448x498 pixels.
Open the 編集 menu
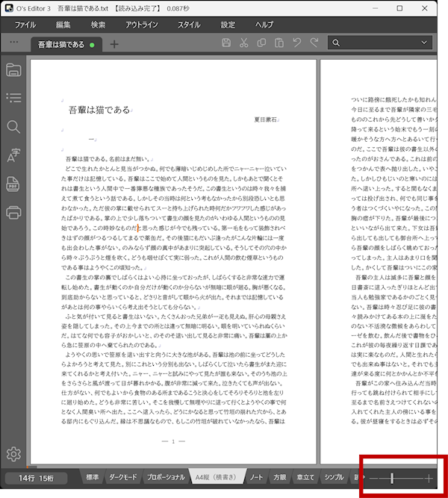pos(63,25)
